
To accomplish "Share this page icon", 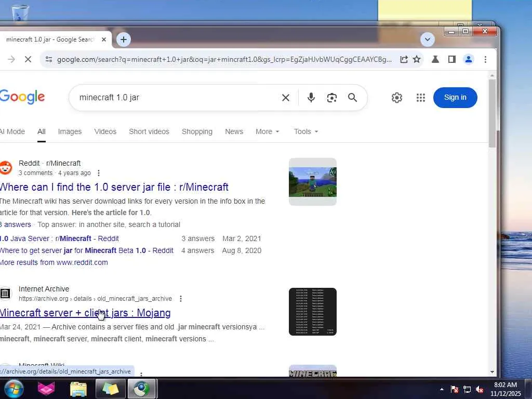I will [404, 59].
